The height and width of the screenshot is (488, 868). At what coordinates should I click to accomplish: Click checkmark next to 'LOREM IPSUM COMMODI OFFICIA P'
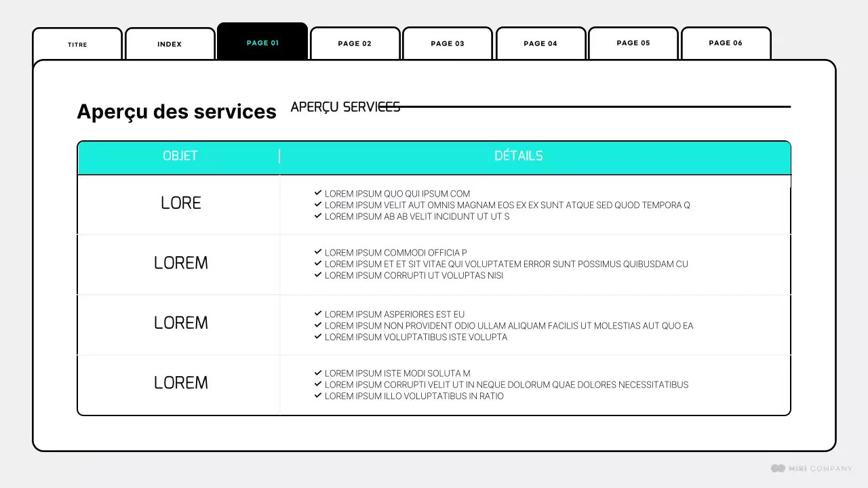pos(318,252)
